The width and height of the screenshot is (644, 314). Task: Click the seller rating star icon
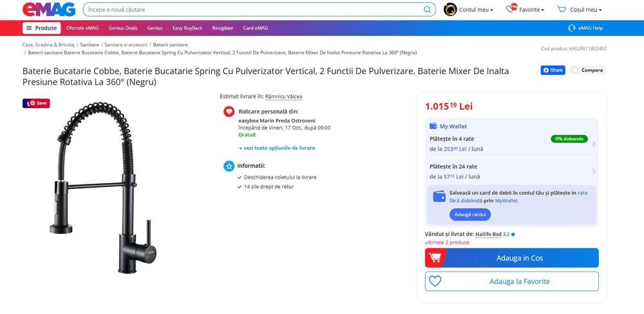click(513, 234)
